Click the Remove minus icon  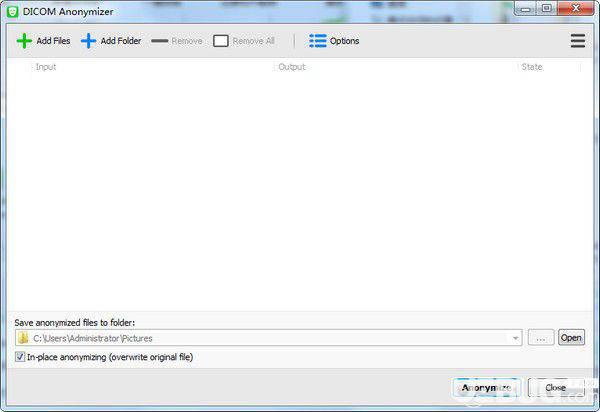[160, 41]
